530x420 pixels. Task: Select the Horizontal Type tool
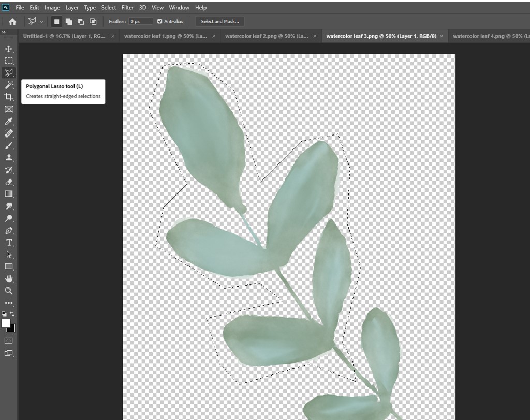[9, 243]
